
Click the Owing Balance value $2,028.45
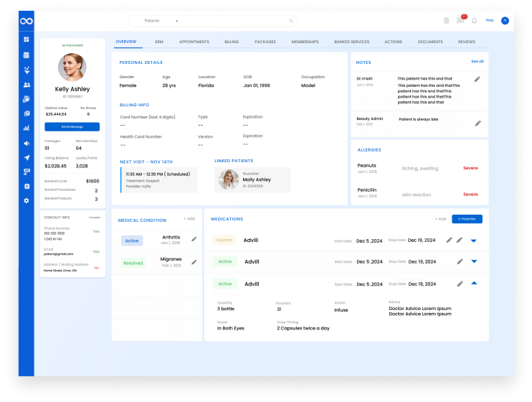[x=56, y=166]
